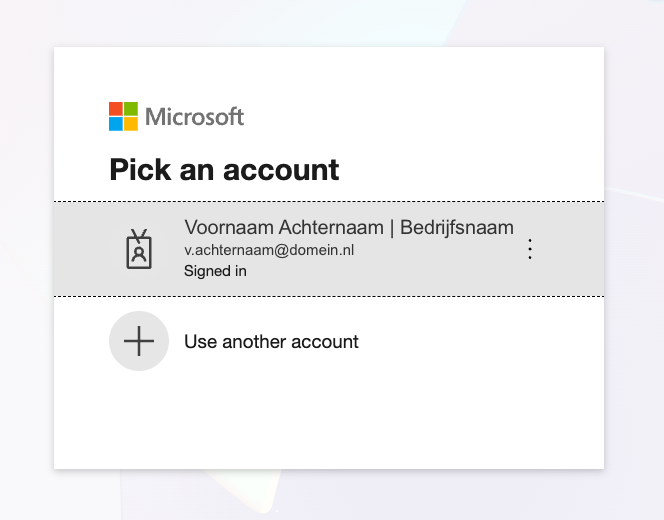Click empty space right of "Use another account"
Viewport: 664px width, 520px height.
click(x=480, y=342)
